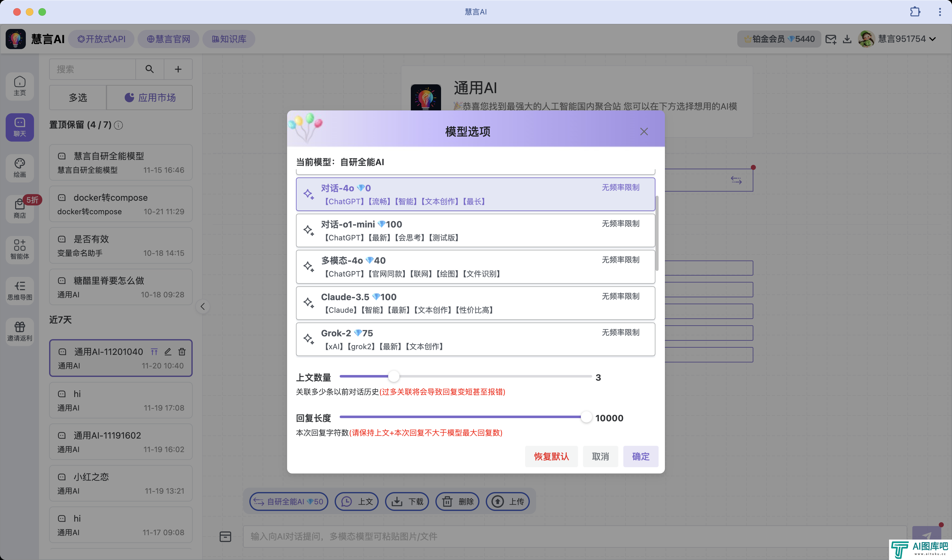Open the 慧言官网 tab

(x=168, y=39)
